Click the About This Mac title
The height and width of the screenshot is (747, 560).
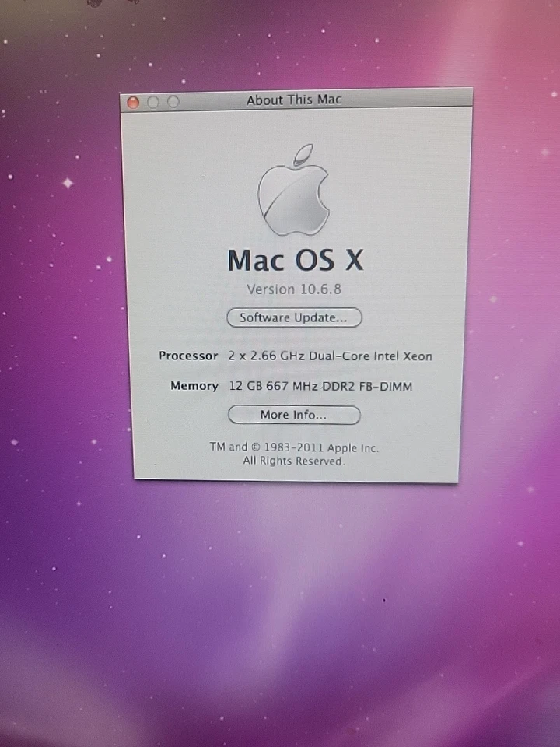(x=294, y=100)
